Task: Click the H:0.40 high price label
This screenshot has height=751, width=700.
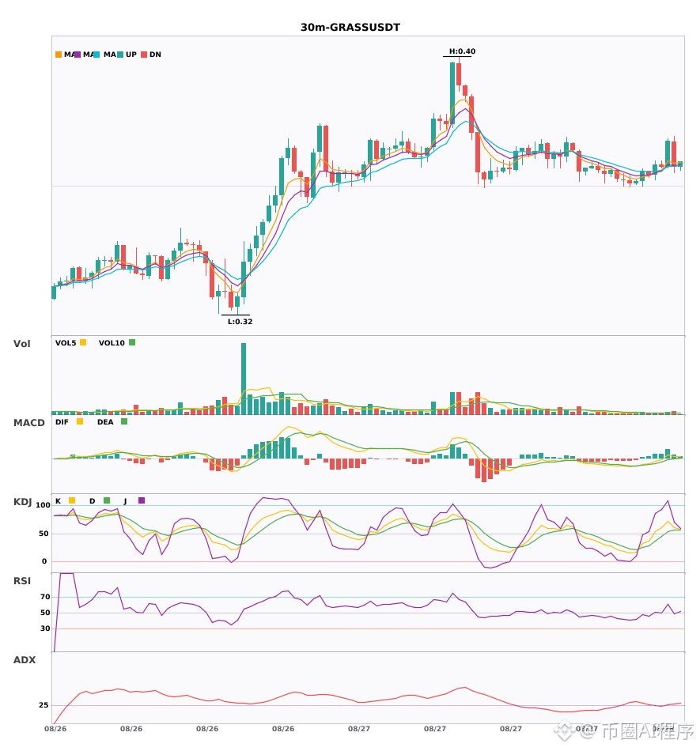Action: click(463, 51)
